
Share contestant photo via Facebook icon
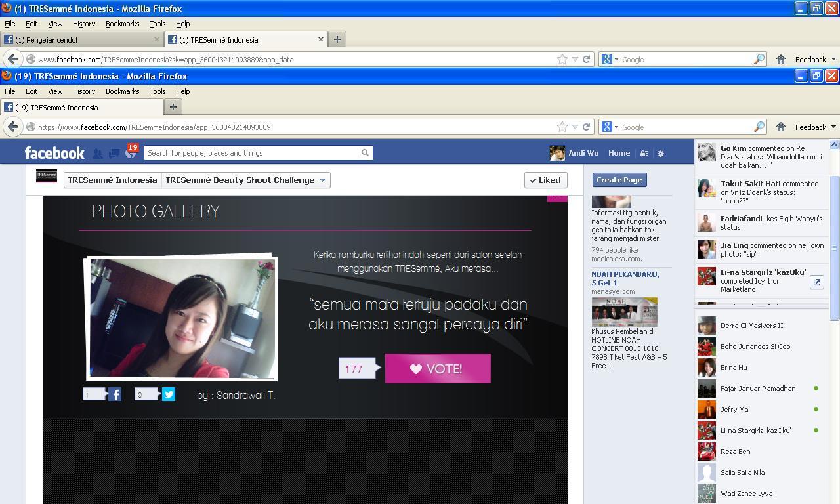(x=115, y=394)
